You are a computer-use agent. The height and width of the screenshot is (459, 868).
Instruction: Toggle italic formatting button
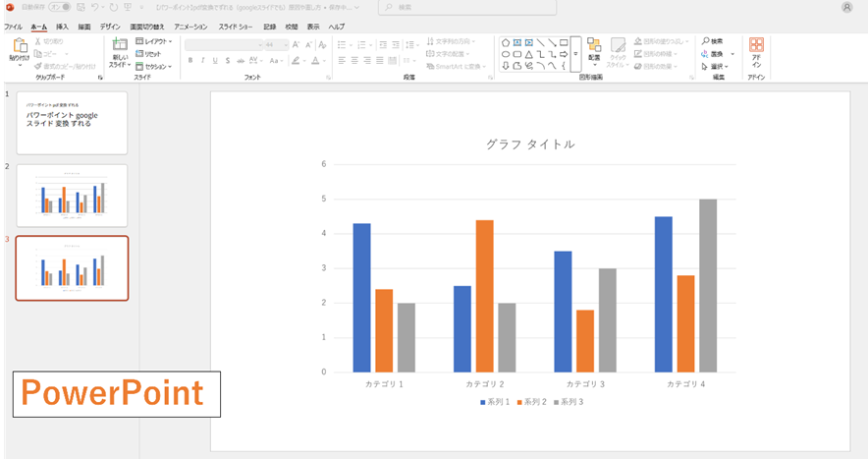pos(203,60)
